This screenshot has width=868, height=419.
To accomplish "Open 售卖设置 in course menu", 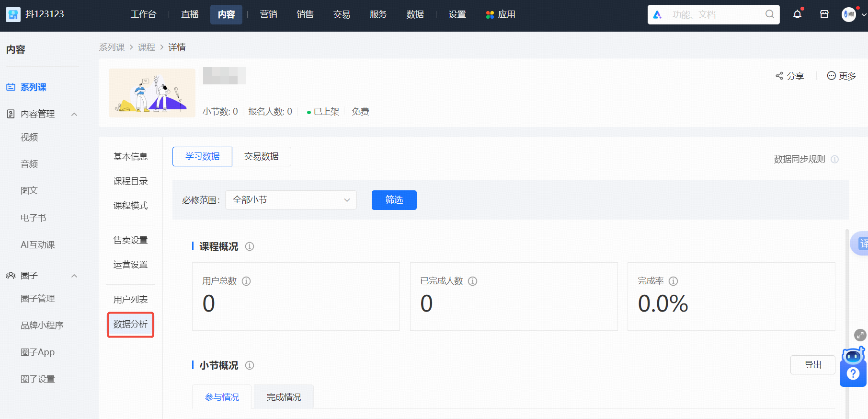I will (130, 240).
